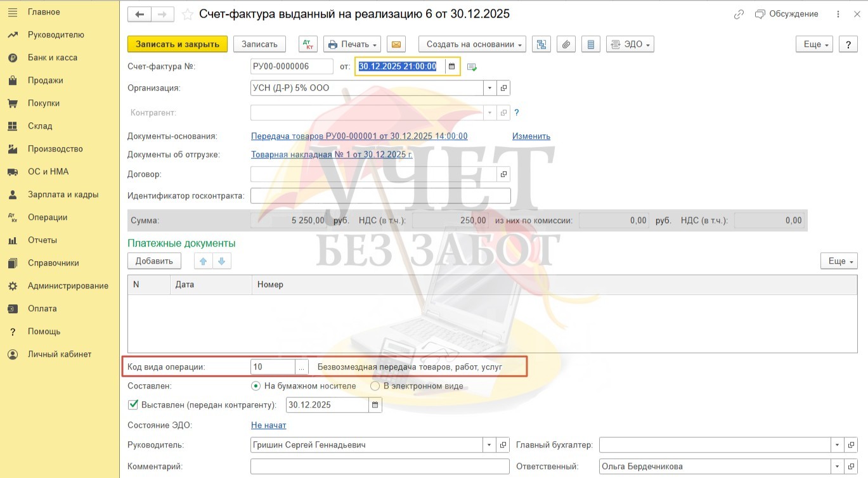Go back using the left arrow button
Image resolution: width=868 pixels, height=478 pixels.
coord(139,14)
